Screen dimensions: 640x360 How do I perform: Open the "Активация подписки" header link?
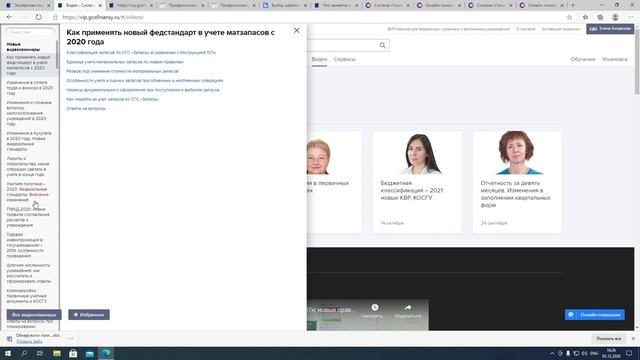coord(560,29)
